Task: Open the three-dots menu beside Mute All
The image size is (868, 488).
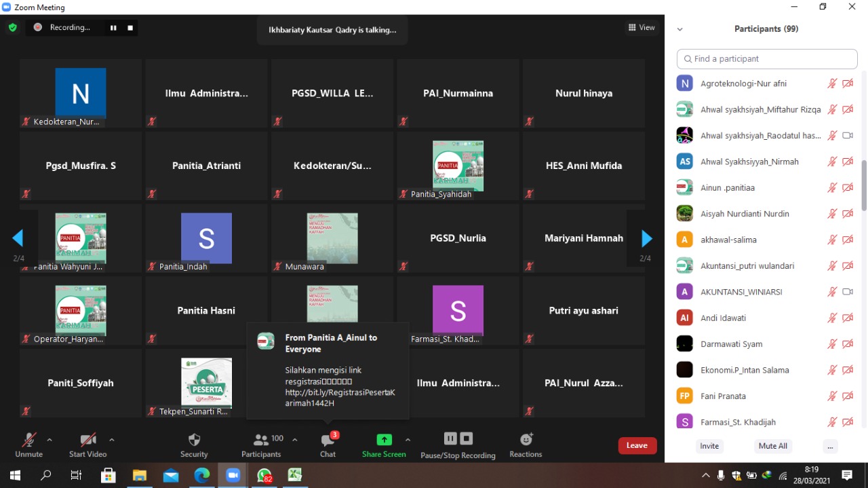Action: (830, 446)
